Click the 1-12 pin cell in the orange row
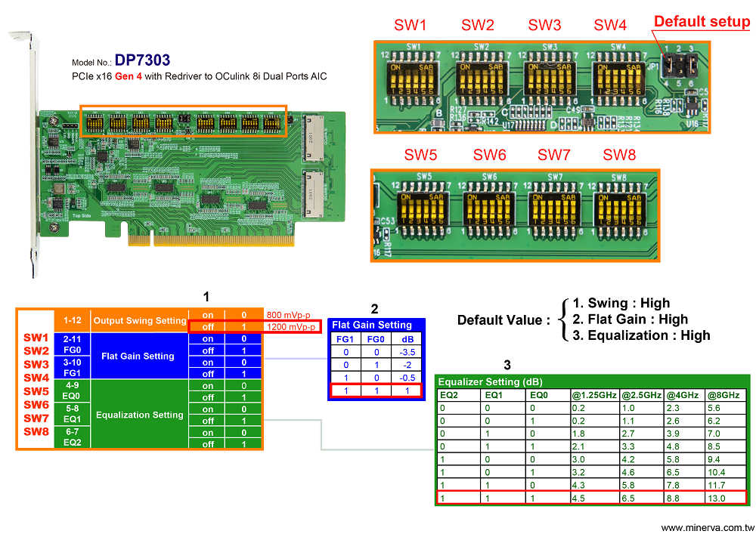This screenshot has height=534, width=756. (73, 321)
